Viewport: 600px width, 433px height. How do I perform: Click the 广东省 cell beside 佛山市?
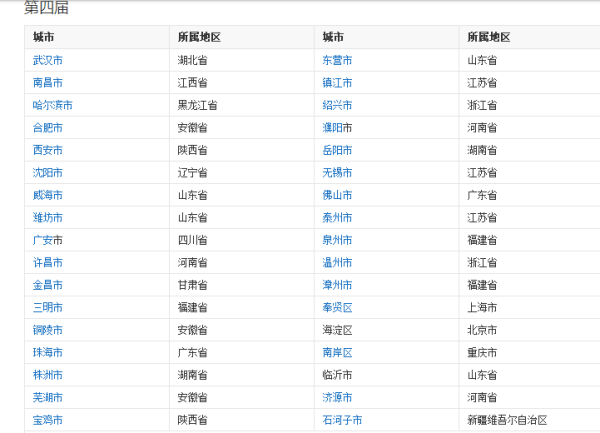pos(530,195)
